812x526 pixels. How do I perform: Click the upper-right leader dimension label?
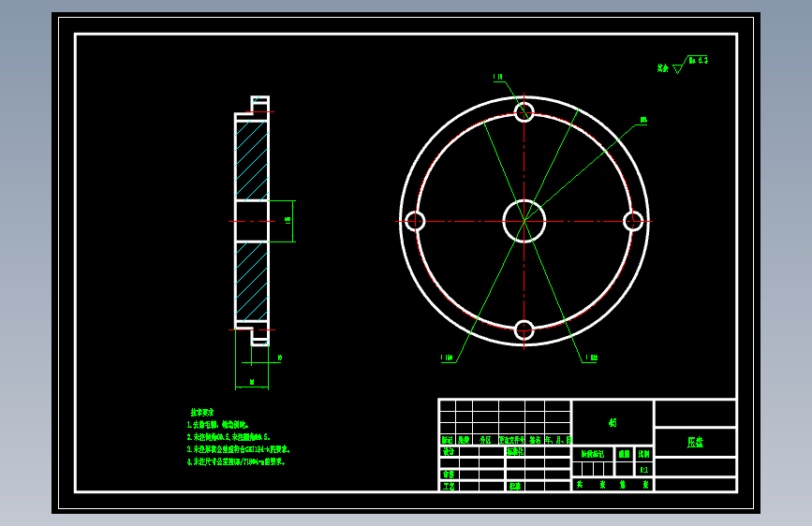click(x=643, y=120)
